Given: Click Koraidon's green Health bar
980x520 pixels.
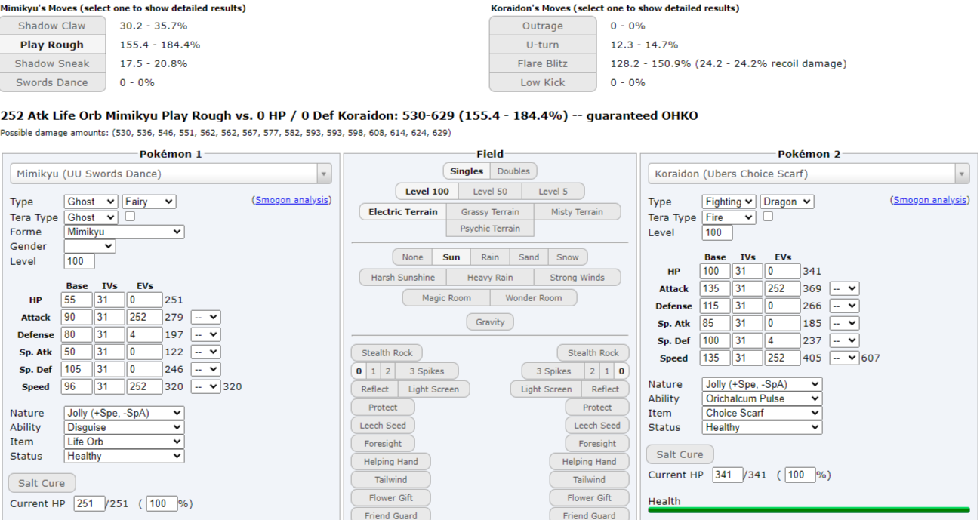Looking at the screenshot, I should pyautogui.click(x=809, y=510).
